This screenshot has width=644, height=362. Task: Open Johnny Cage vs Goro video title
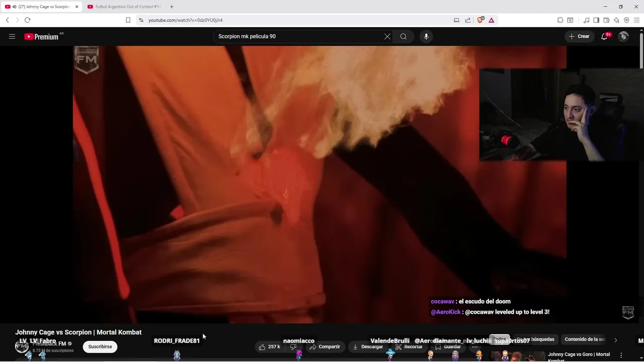coord(579,356)
